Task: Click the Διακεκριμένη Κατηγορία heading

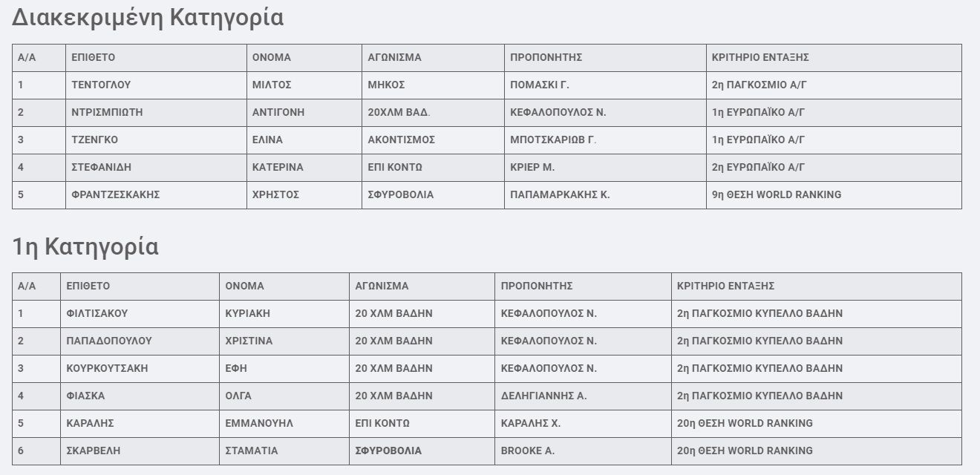Action: click(147, 17)
